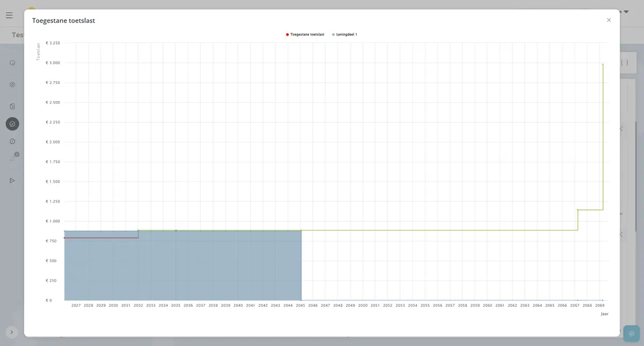Open the user account dropdown arrow
Screen dimensions: 644x346
pos(626,12)
